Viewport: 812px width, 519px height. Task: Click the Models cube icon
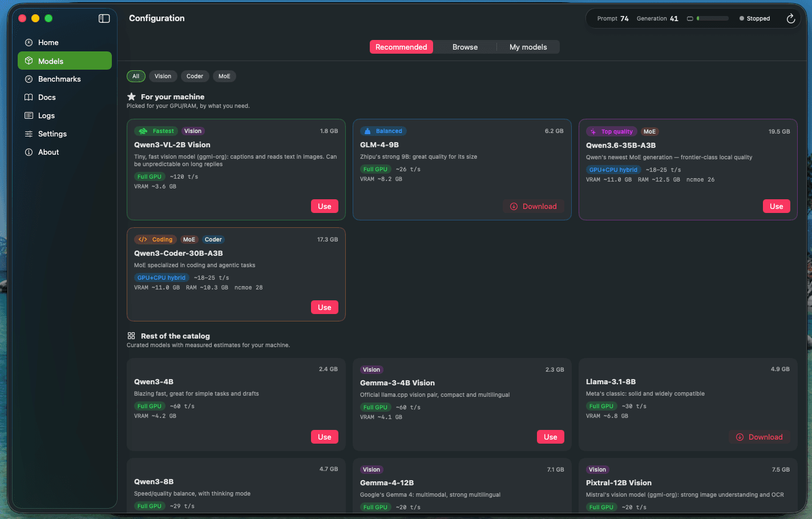[x=29, y=61]
